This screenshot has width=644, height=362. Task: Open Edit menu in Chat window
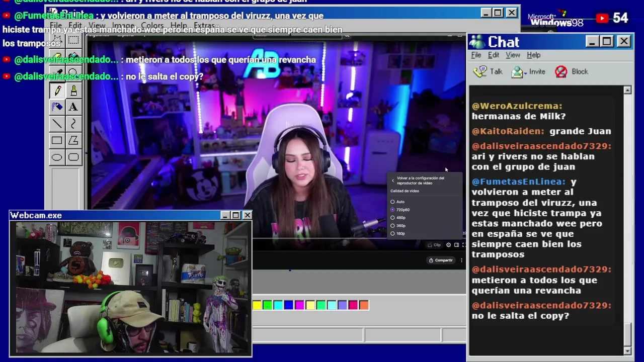494,55
